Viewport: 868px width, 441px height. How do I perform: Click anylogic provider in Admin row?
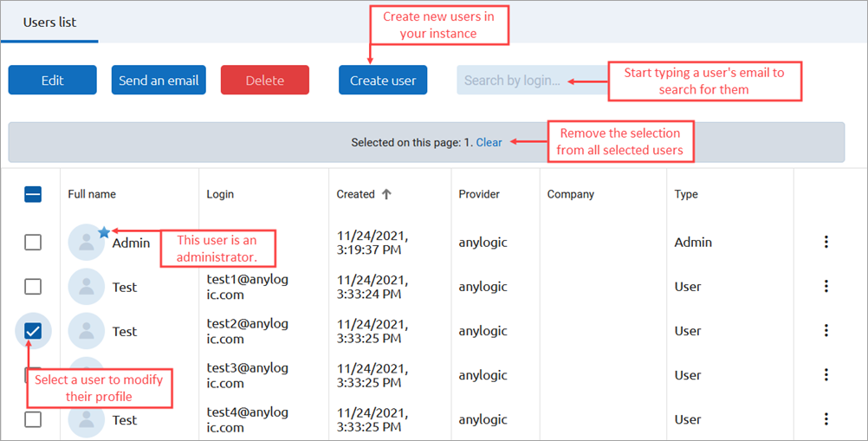click(483, 243)
